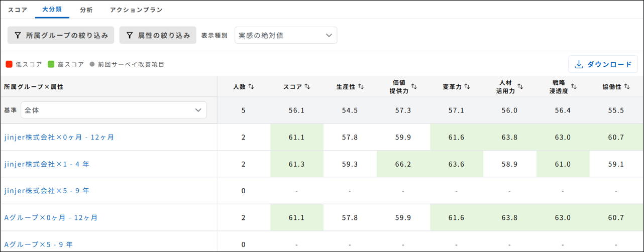Click the funnel icon on 属性の絞り込み
The image size is (644, 252).
pos(130,36)
